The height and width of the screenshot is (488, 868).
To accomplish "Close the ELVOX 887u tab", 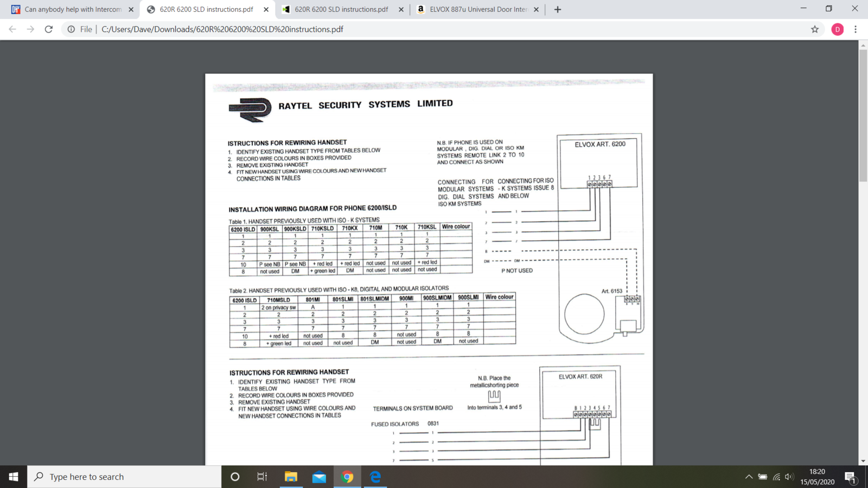I will pyautogui.click(x=536, y=9).
